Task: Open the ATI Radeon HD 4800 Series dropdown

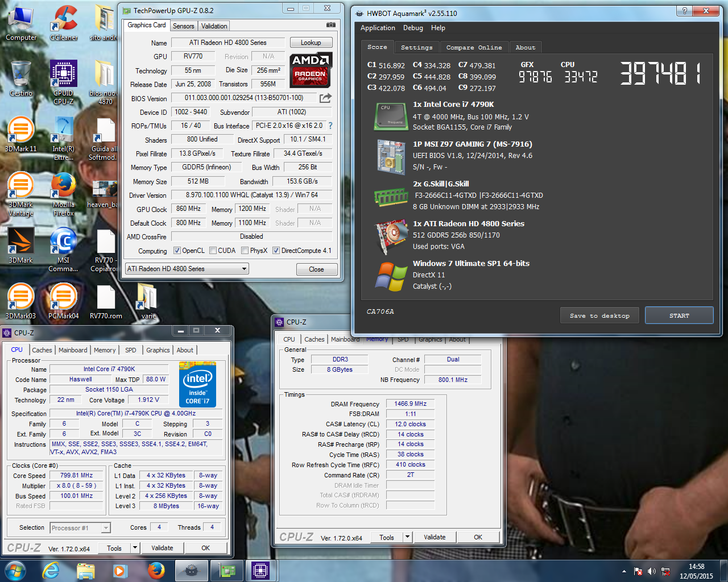Action: [x=187, y=269]
